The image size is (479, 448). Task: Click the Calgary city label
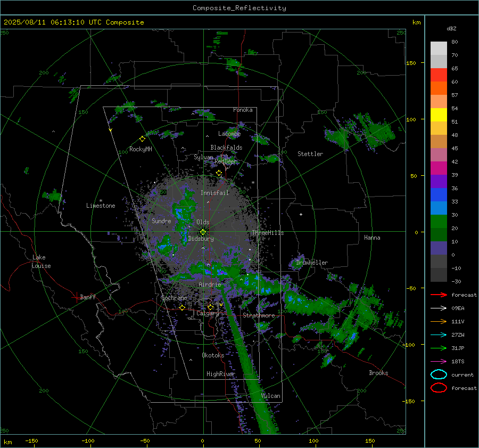pos(208,313)
